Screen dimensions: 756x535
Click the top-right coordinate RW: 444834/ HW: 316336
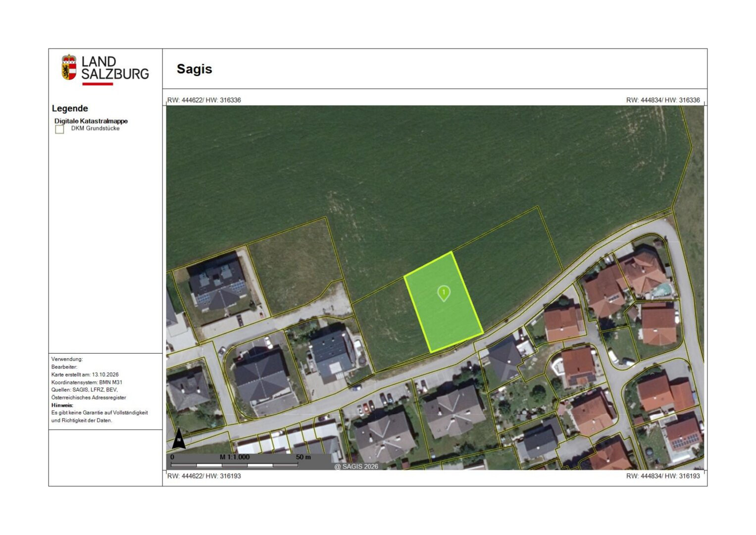[x=663, y=100]
